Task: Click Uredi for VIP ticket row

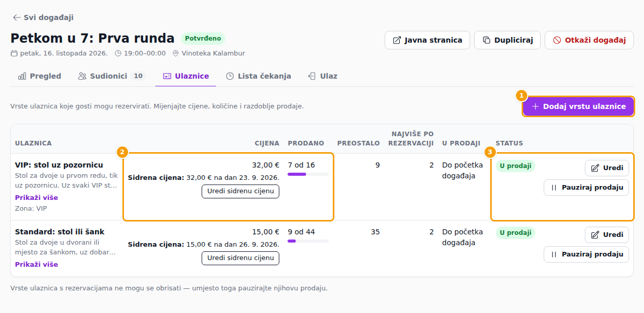Action: coord(607,168)
